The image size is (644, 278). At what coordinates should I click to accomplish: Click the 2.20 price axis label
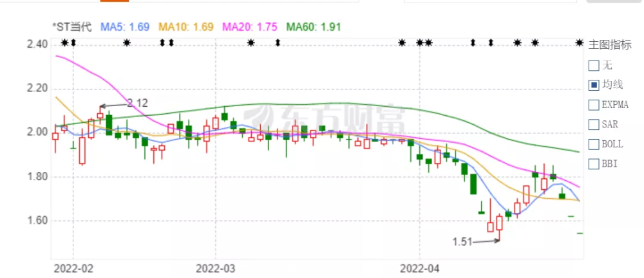click(x=37, y=89)
